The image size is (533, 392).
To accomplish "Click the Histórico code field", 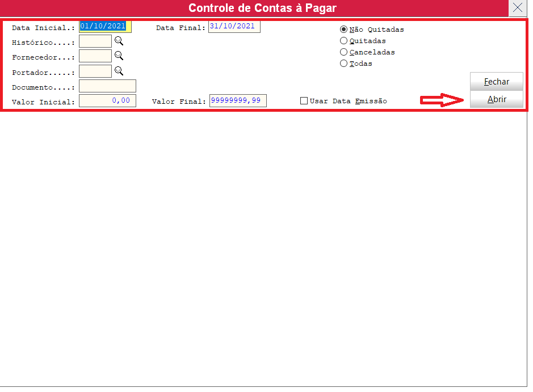I will click(x=95, y=41).
